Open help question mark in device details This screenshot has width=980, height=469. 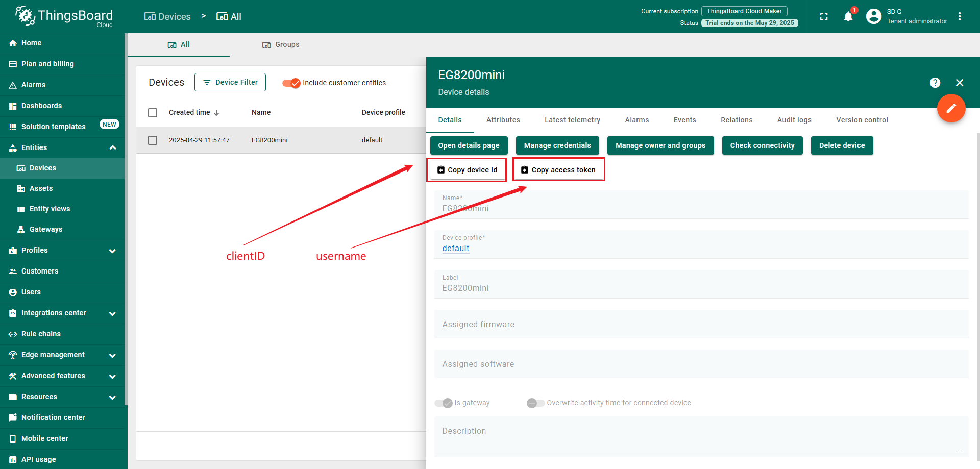coord(935,83)
